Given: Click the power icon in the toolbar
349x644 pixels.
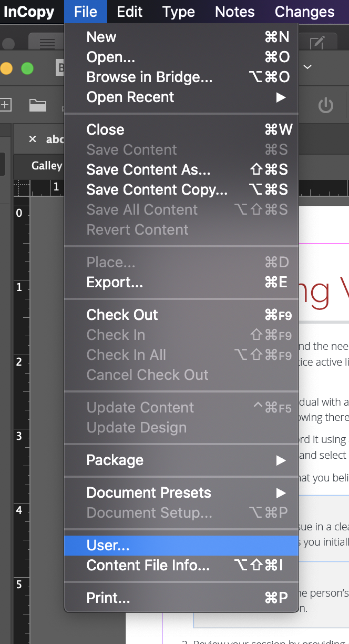Looking at the screenshot, I should 326,105.
